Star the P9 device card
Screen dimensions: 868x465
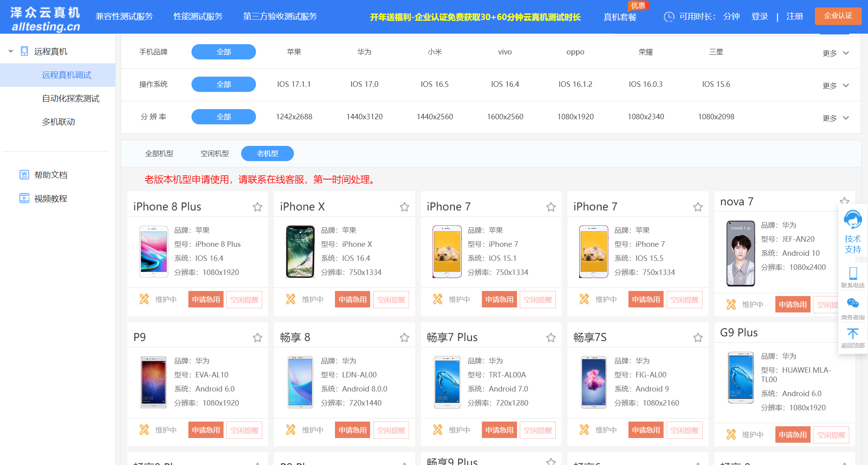pyautogui.click(x=257, y=338)
